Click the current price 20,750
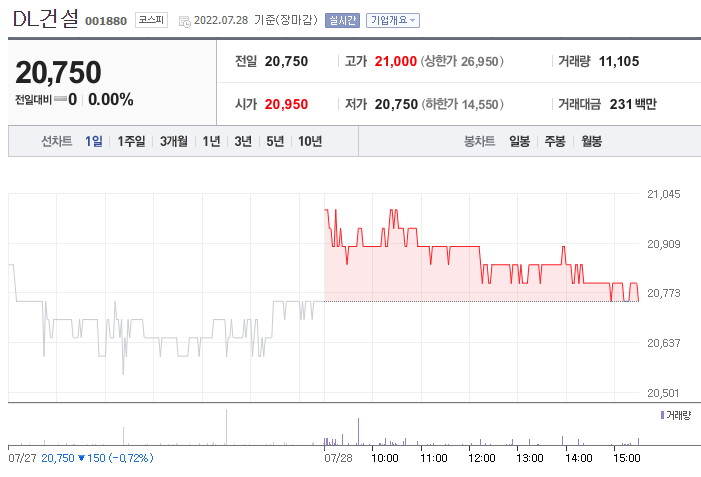Viewport: 701px width, 477px height. pos(58,72)
